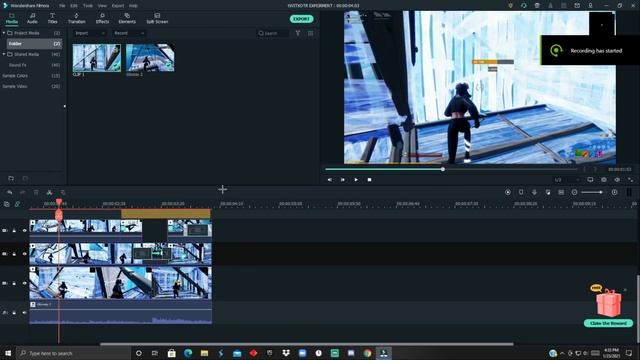Open the Transition tab
Image resolution: width=640 pixels, height=360 pixels.
pyautogui.click(x=76, y=18)
